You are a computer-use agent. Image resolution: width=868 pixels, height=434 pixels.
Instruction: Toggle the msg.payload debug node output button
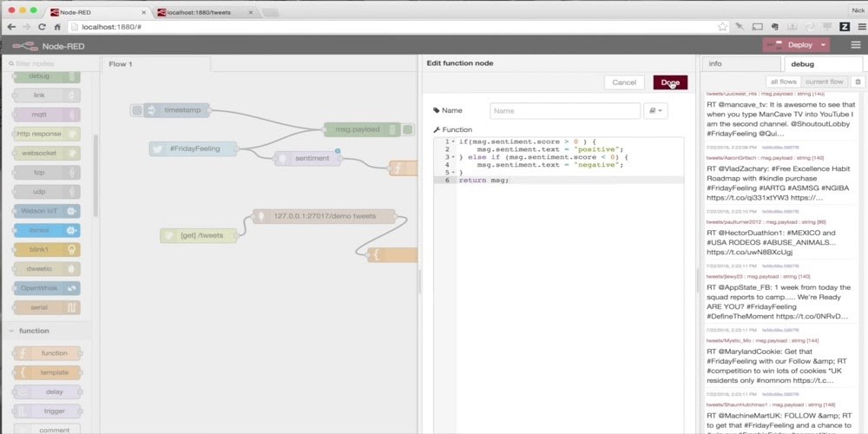click(408, 129)
